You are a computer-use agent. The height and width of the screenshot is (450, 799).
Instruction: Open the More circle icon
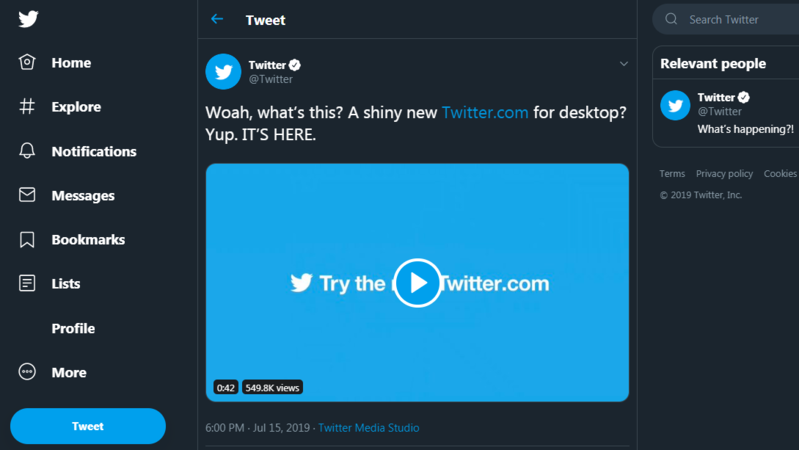27,372
